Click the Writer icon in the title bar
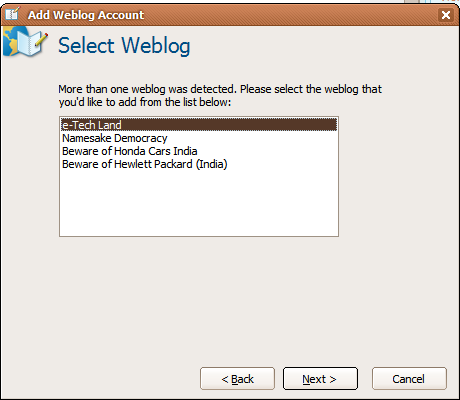The width and height of the screenshot is (460, 400). tap(13, 13)
